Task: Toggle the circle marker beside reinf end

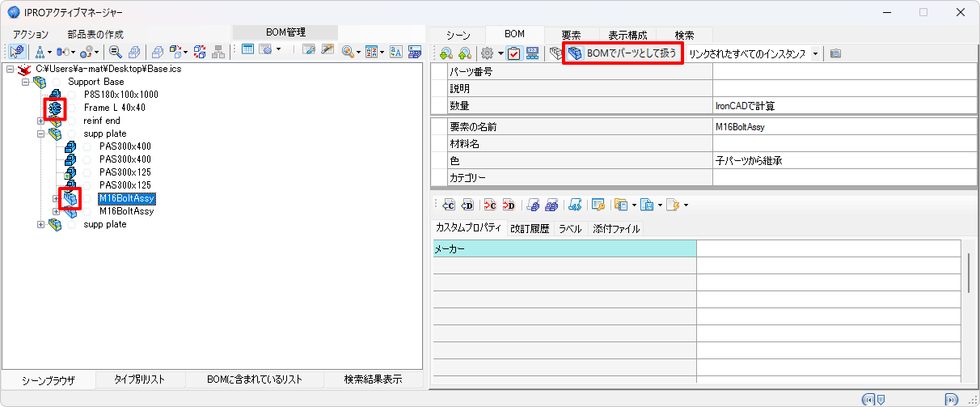Action: (72, 121)
